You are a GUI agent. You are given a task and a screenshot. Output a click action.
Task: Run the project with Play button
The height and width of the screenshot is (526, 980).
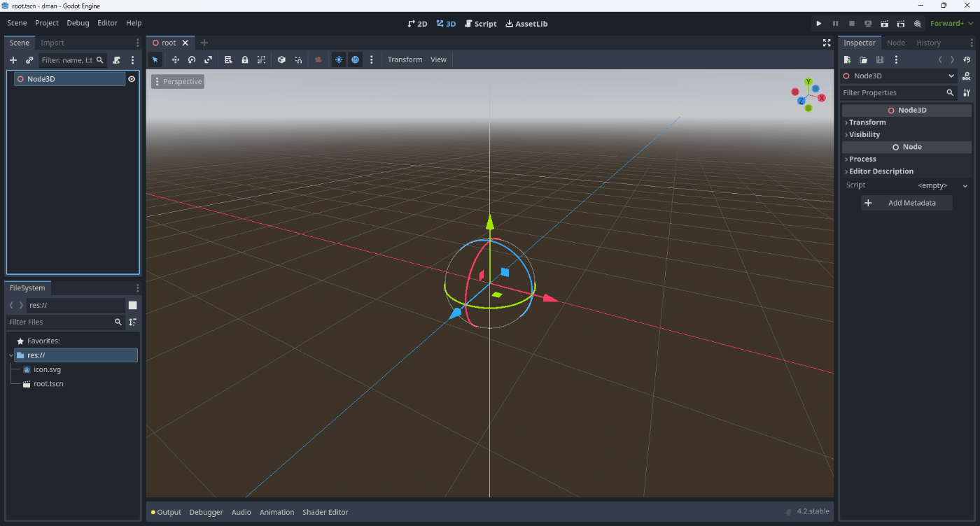[818, 23]
